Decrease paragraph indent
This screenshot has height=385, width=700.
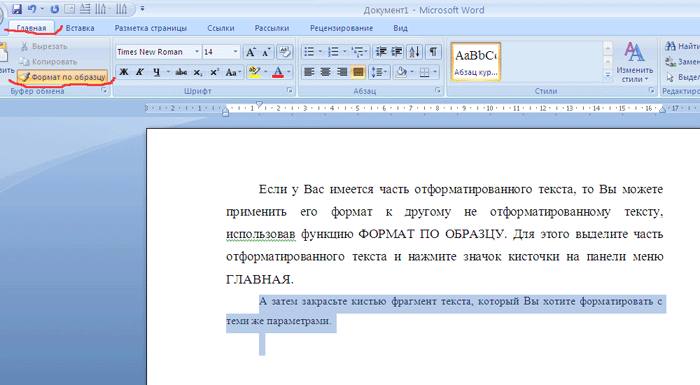point(381,52)
